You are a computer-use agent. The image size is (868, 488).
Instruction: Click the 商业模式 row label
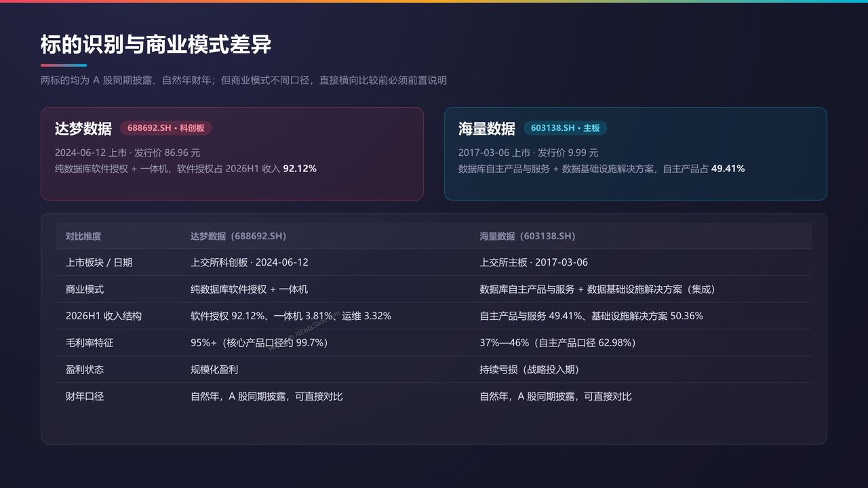(x=85, y=289)
